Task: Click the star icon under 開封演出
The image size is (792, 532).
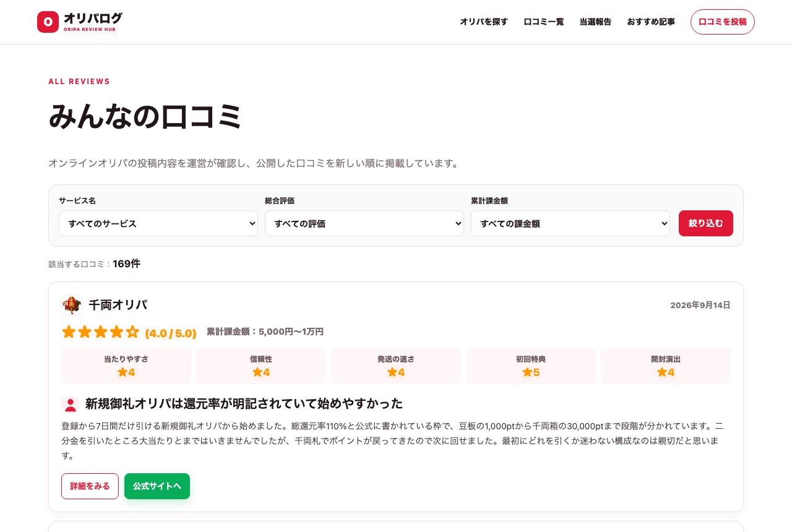Action: pyautogui.click(x=661, y=372)
